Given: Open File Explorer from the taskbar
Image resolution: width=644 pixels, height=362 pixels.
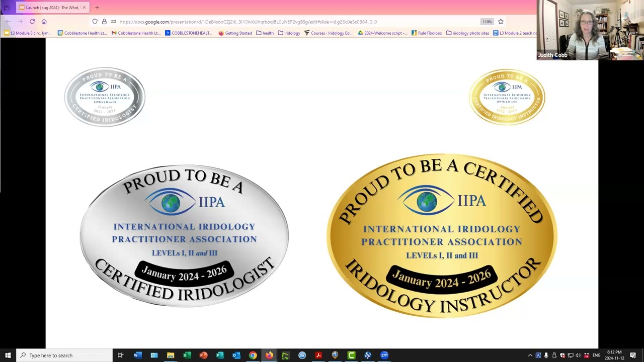Looking at the screenshot, I should 171,355.
